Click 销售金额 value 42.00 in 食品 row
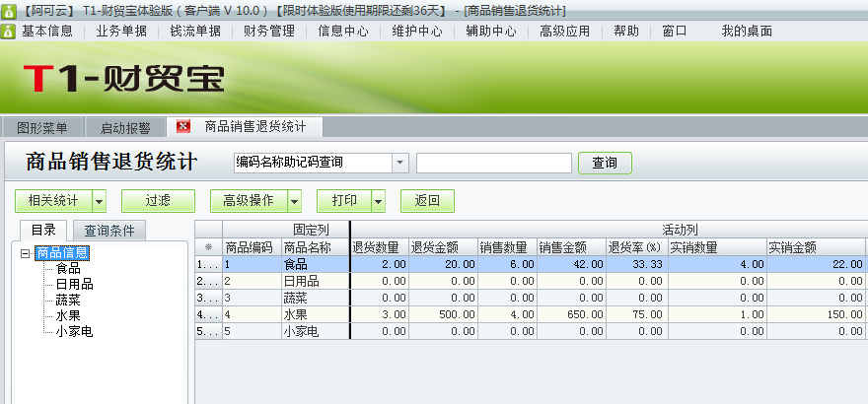 tap(571, 264)
